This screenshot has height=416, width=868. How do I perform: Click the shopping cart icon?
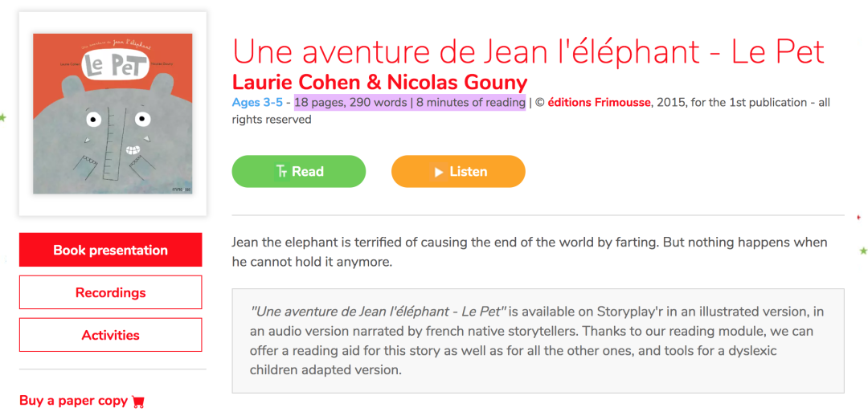(138, 402)
